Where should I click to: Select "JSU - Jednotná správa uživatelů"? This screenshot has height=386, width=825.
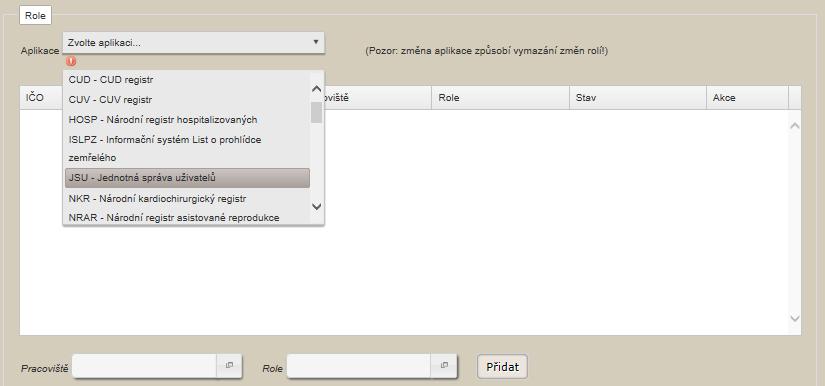pos(187,178)
